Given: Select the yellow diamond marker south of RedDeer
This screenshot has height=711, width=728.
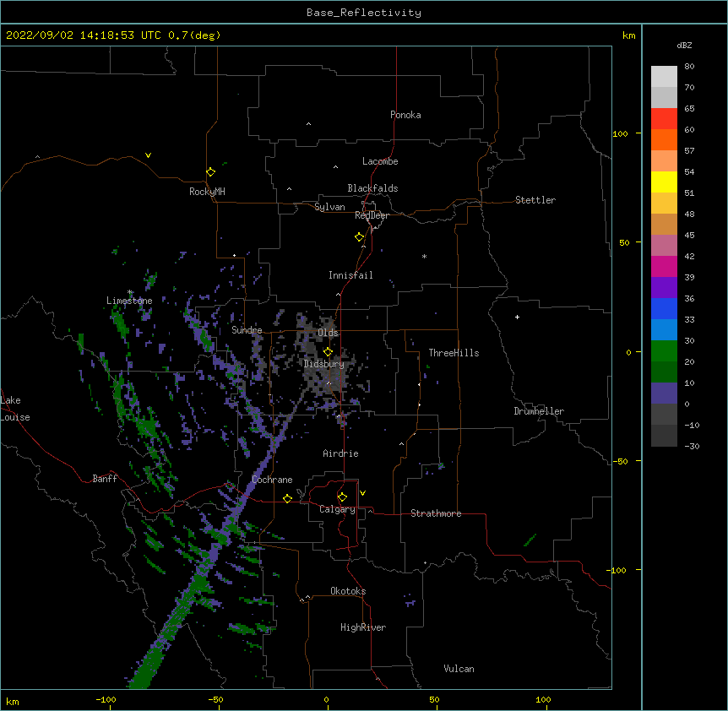Looking at the screenshot, I should (359, 237).
